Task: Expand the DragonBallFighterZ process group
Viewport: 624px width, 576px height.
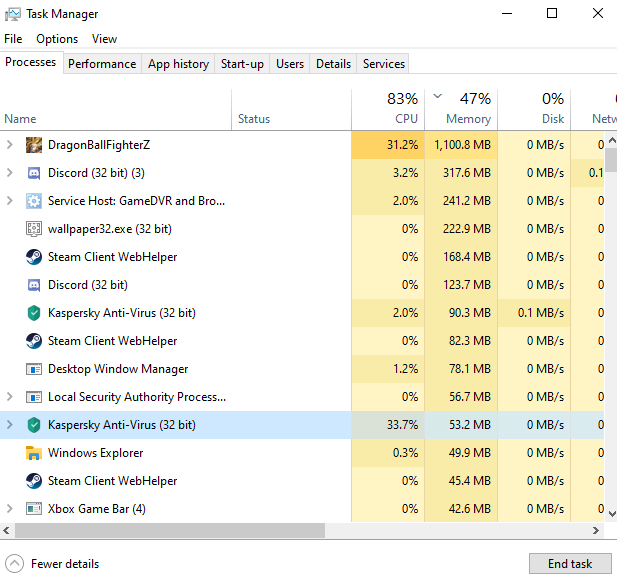Action: coord(10,145)
